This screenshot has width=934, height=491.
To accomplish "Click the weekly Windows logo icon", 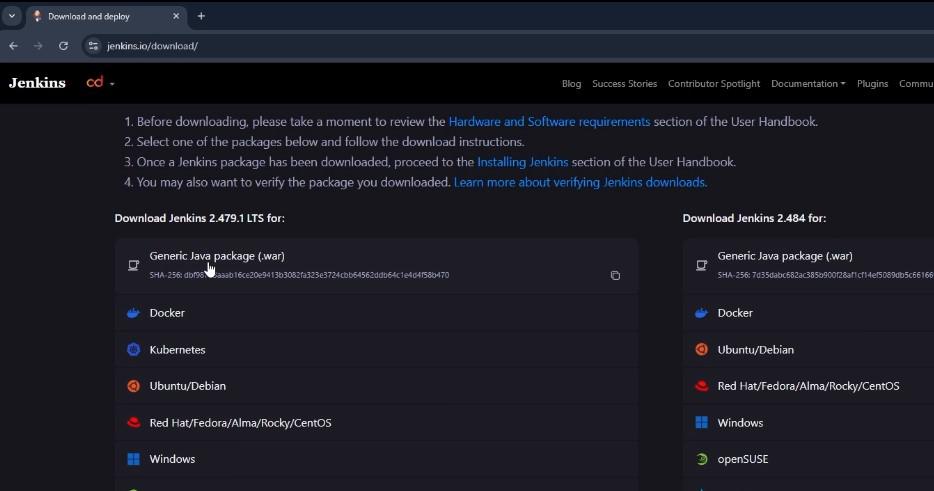I will [x=702, y=422].
